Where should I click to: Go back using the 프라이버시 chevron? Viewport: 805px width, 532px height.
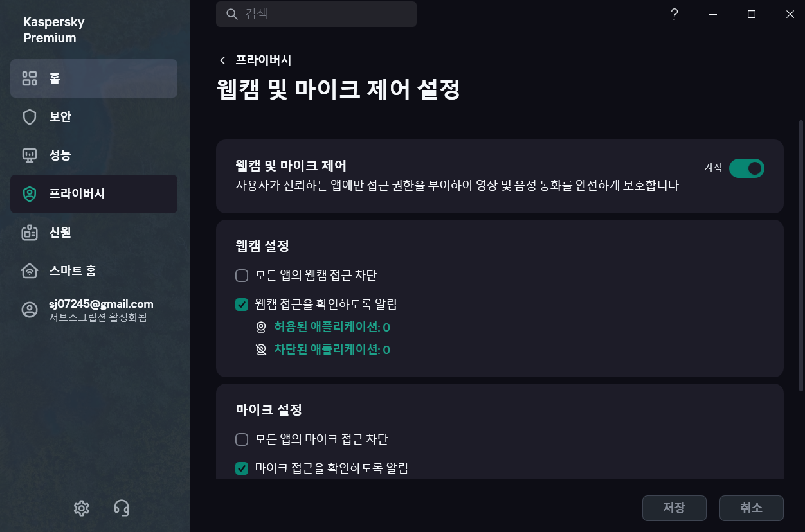coord(222,60)
